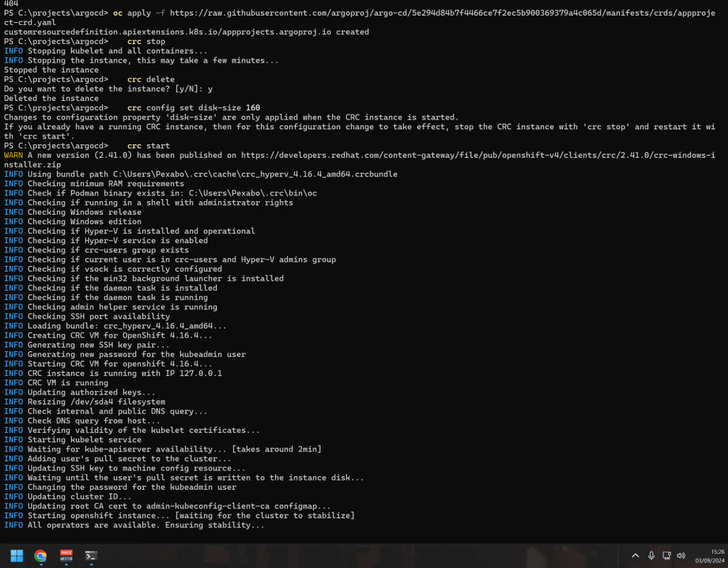Click the 'crc delete' command line
The width and height of the screenshot is (728, 568).
(151, 80)
